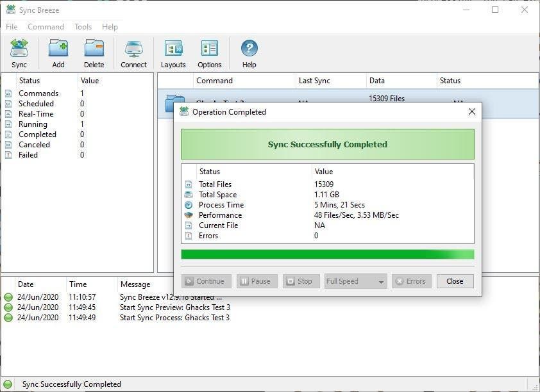The height and width of the screenshot is (392, 540).
Task: Click the icon beside Commands status row
Action: point(8,94)
